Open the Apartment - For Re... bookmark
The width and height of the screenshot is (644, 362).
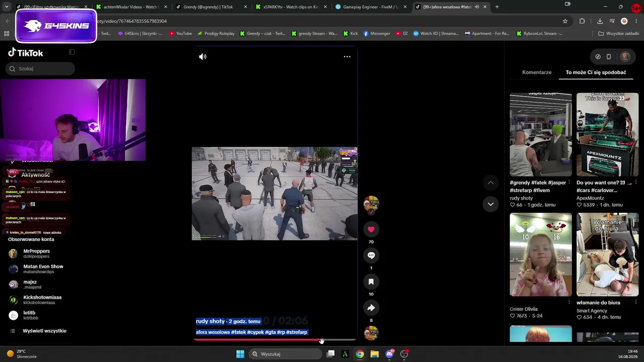point(487,34)
